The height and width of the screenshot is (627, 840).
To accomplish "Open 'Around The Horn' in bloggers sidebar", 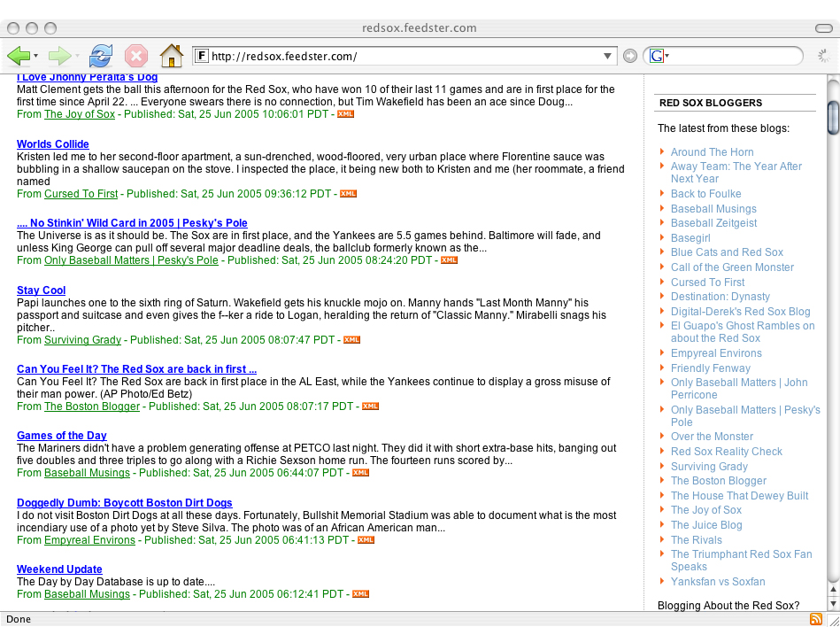I will [712, 152].
